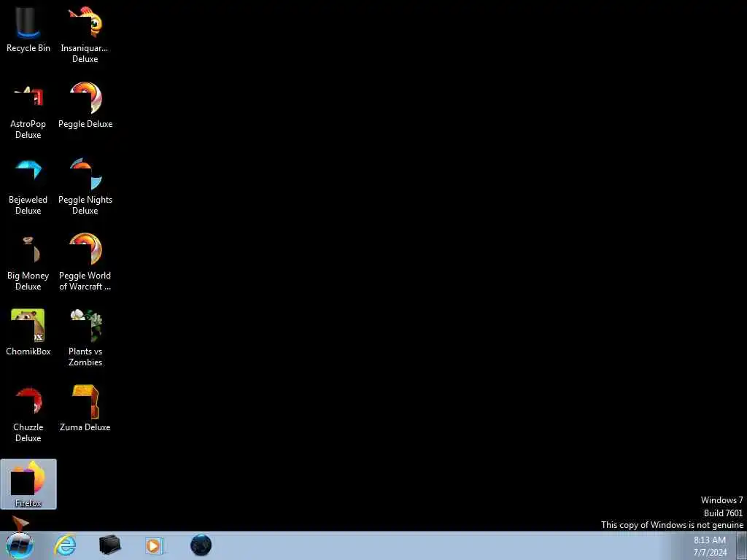Viewport: 747px width, 560px height.
Task: Launch Internet Explorer from the taskbar
Action: 65,545
